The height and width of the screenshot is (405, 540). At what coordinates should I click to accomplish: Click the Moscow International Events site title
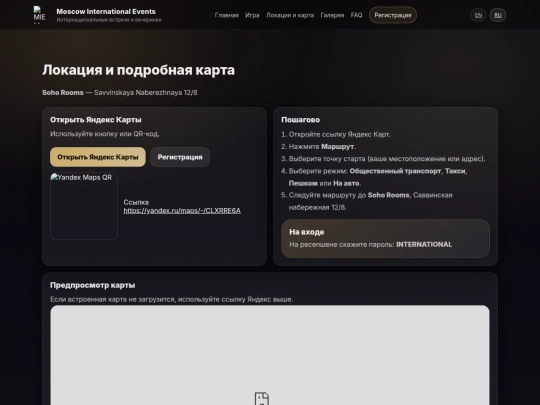point(106,11)
